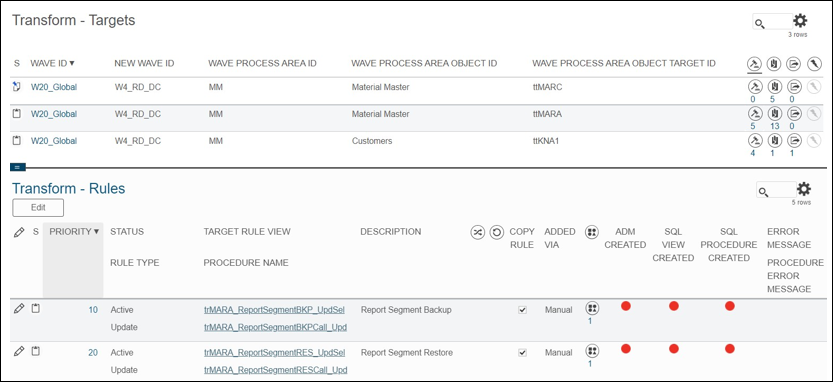Click the Transform - Rules heading
Screen dimensions: 833x382
point(69,189)
